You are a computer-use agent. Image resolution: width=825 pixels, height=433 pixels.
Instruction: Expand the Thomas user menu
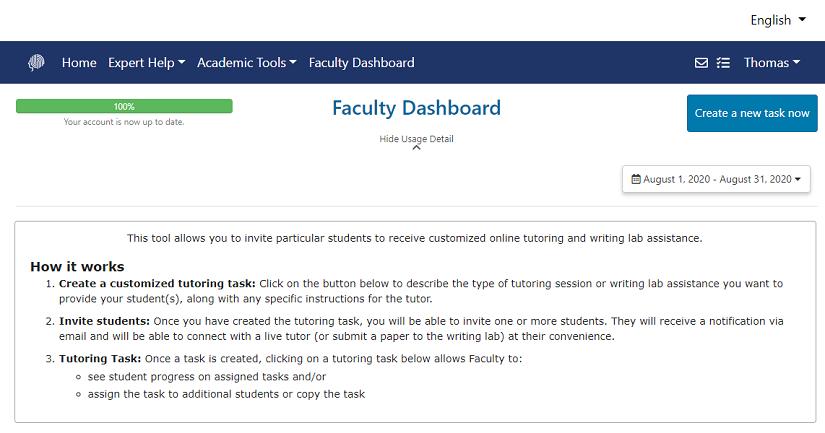(771, 63)
